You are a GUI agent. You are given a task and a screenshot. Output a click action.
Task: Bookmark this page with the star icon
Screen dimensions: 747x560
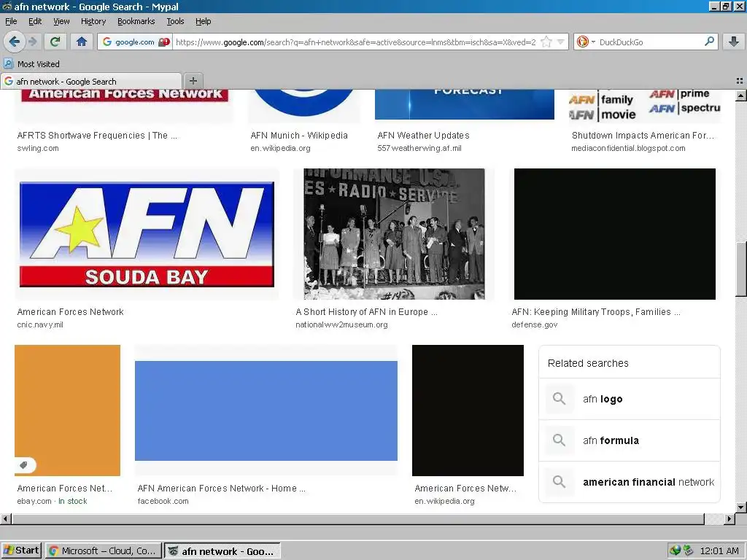[546, 42]
